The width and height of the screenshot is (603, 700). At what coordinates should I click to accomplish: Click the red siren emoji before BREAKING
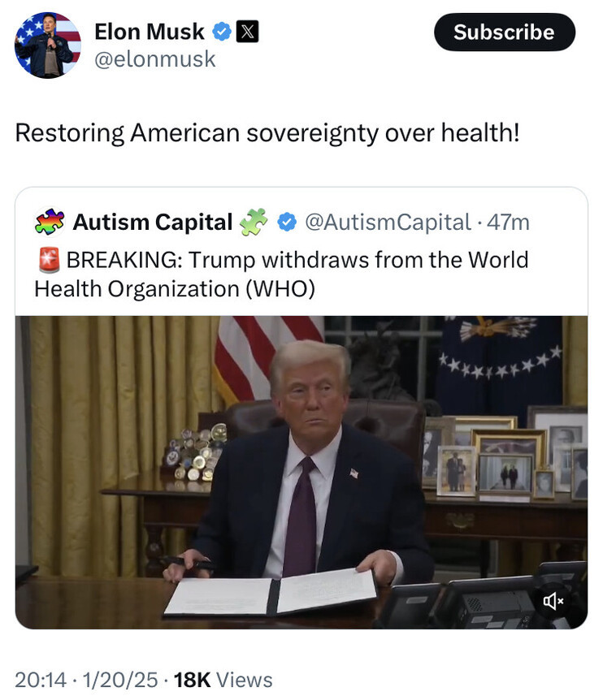point(49,259)
